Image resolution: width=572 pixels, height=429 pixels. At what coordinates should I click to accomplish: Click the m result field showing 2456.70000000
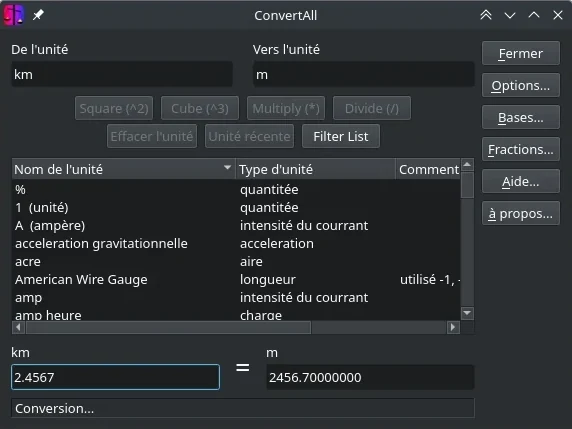click(370, 377)
